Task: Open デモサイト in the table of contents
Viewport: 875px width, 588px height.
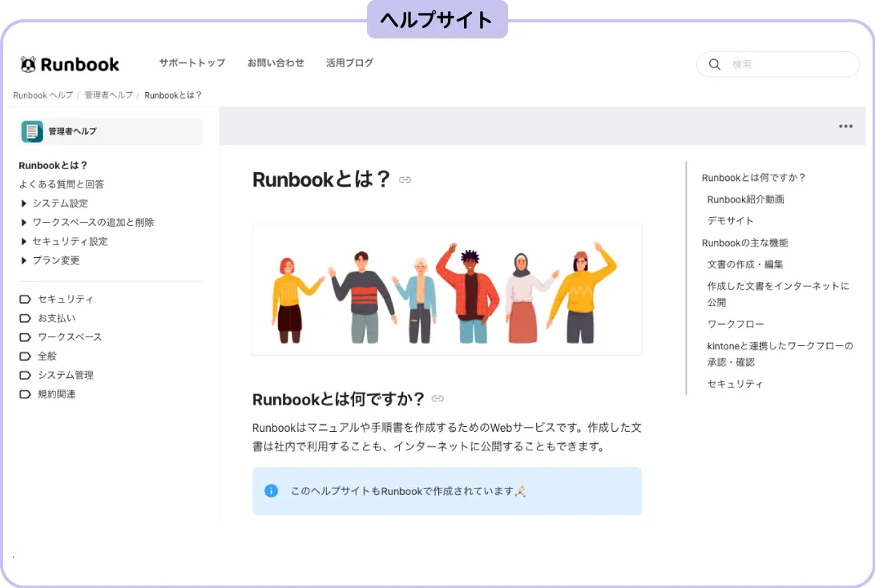Action: 729,220
